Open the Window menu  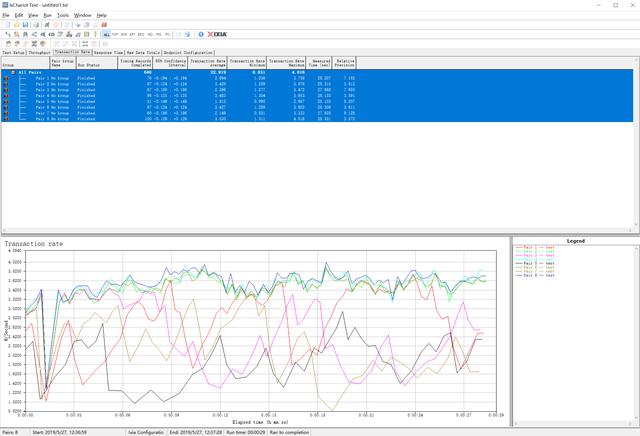click(83, 15)
